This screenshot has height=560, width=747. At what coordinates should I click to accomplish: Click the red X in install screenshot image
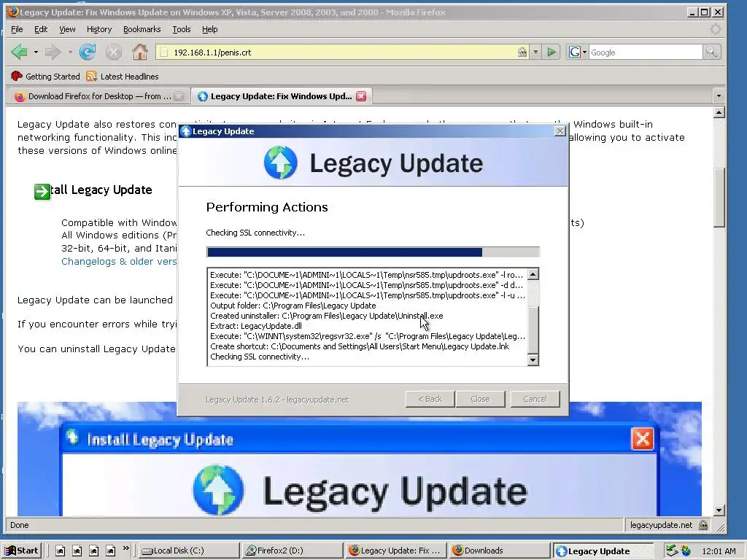642,438
